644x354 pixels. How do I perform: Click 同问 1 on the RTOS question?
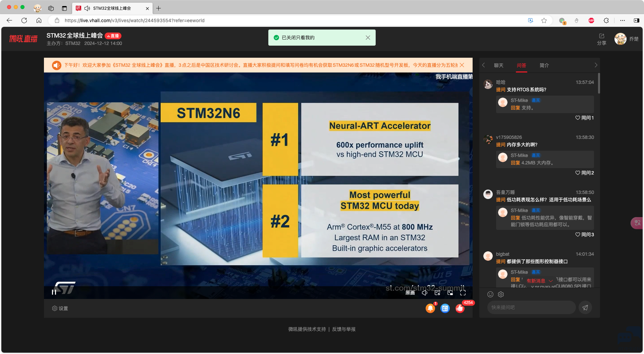click(585, 118)
